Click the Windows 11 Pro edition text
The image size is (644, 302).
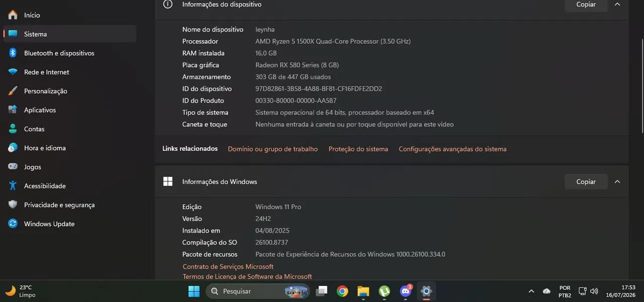click(278, 207)
